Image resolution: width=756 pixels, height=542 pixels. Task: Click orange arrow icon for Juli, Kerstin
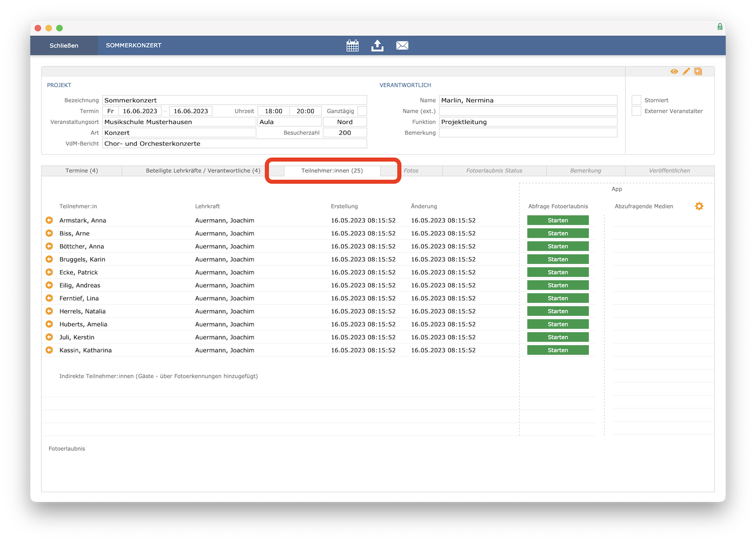pos(49,337)
